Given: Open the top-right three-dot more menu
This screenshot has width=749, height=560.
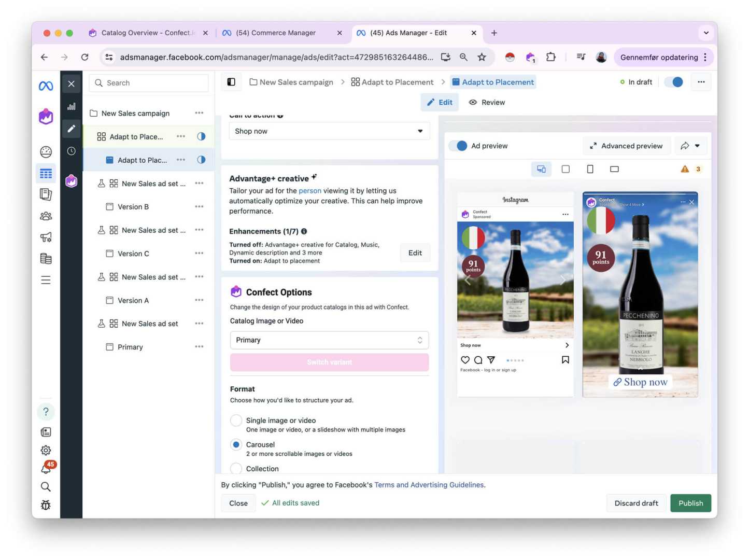Looking at the screenshot, I should (701, 82).
